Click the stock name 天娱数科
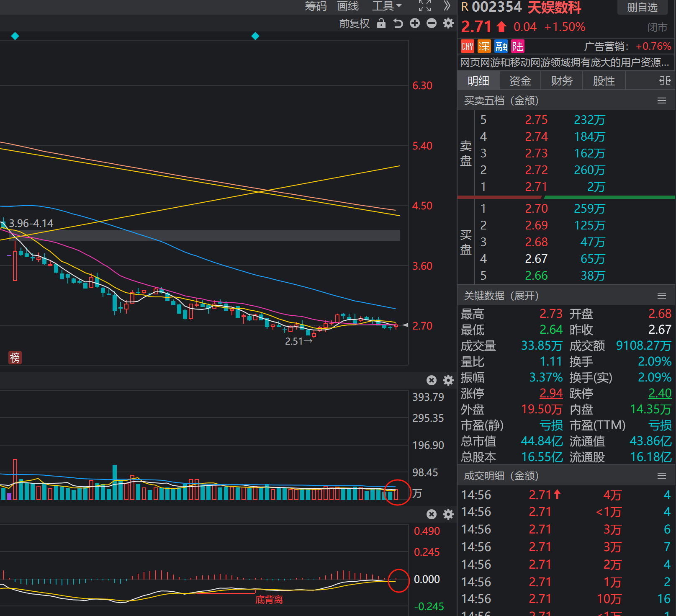Screen dimensions: 676x616 tap(554, 8)
